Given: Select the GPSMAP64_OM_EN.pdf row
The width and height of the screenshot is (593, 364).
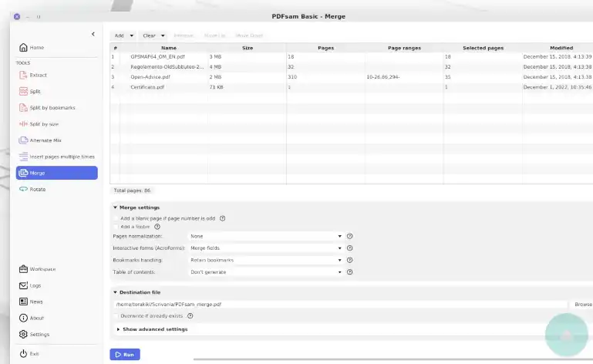Looking at the screenshot, I should click(x=352, y=57).
